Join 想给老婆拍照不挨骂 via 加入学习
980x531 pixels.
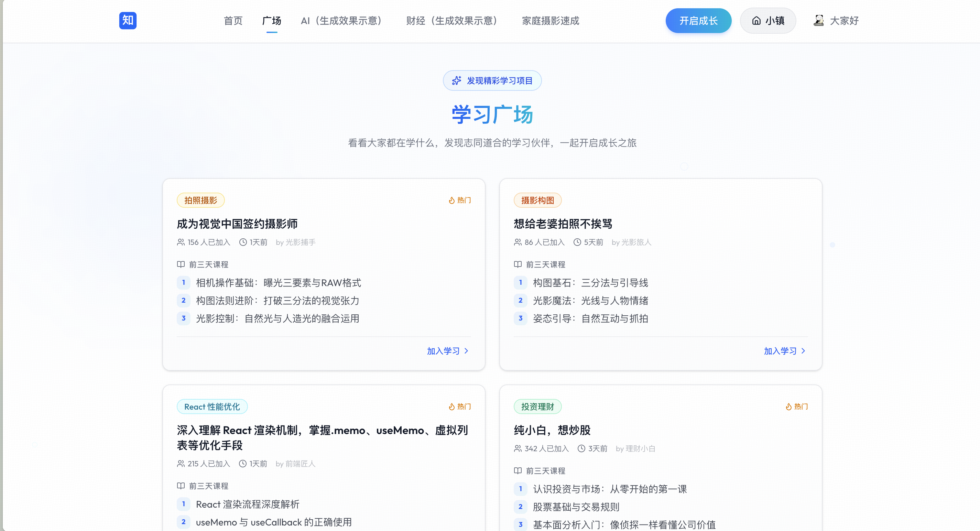[784, 351]
